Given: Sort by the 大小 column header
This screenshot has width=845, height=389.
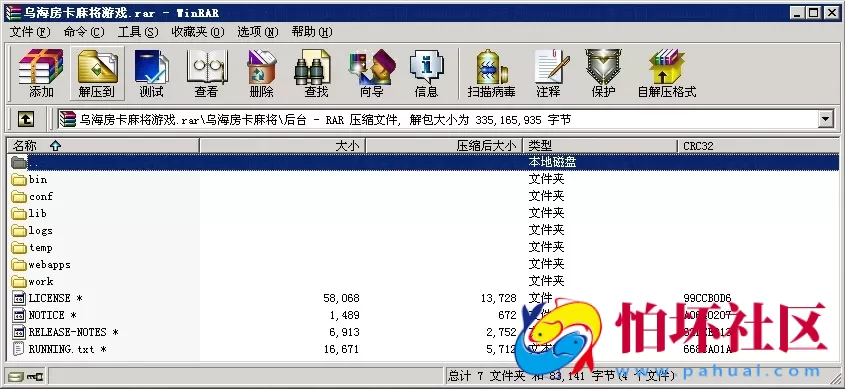Looking at the screenshot, I should [282, 146].
